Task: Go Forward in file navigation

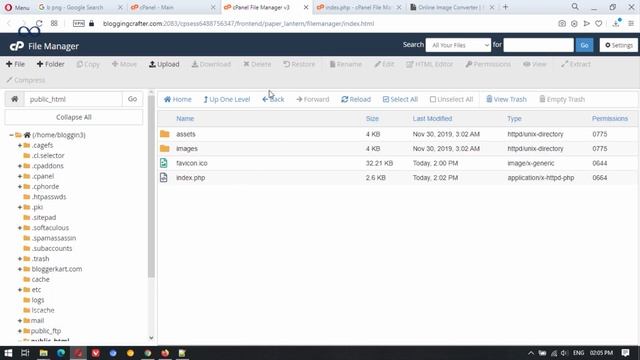Action: pyautogui.click(x=313, y=99)
